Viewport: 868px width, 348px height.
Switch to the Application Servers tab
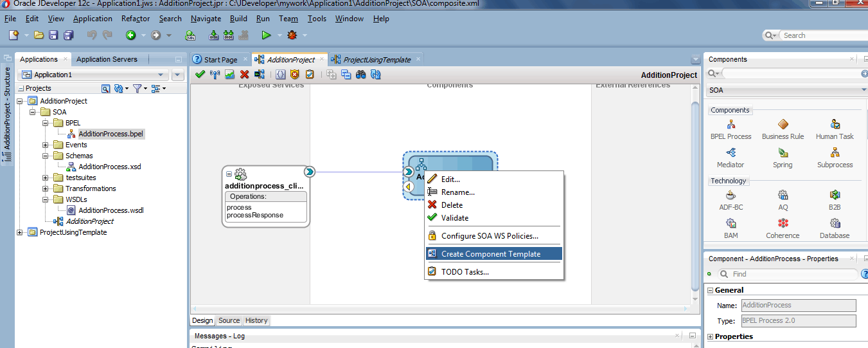click(x=107, y=59)
